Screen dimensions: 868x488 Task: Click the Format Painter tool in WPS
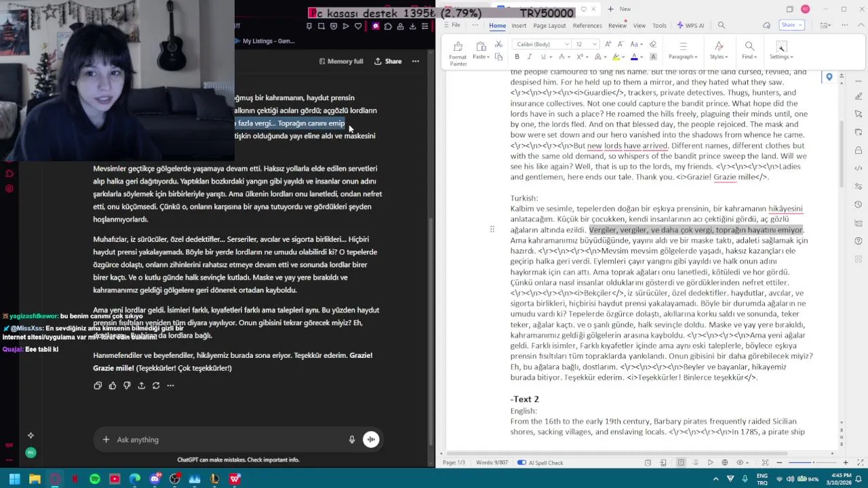click(x=458, y=54)
